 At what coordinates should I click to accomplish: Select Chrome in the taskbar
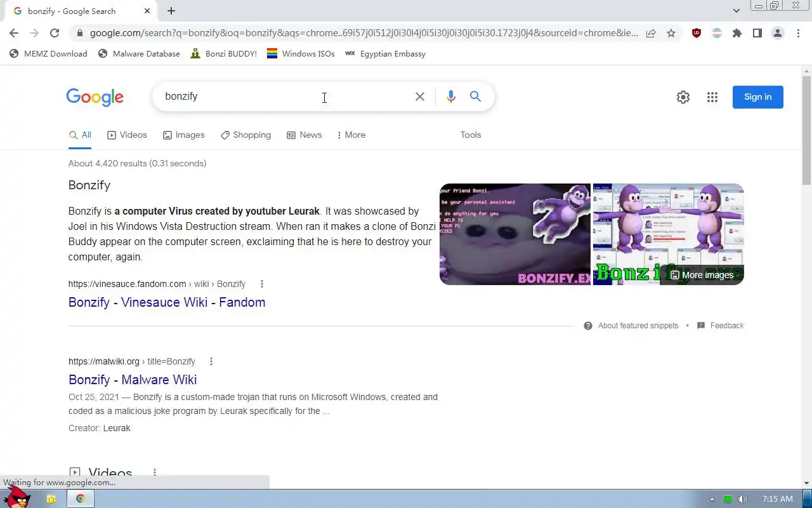pyautogui.click(x=81, y=499)
